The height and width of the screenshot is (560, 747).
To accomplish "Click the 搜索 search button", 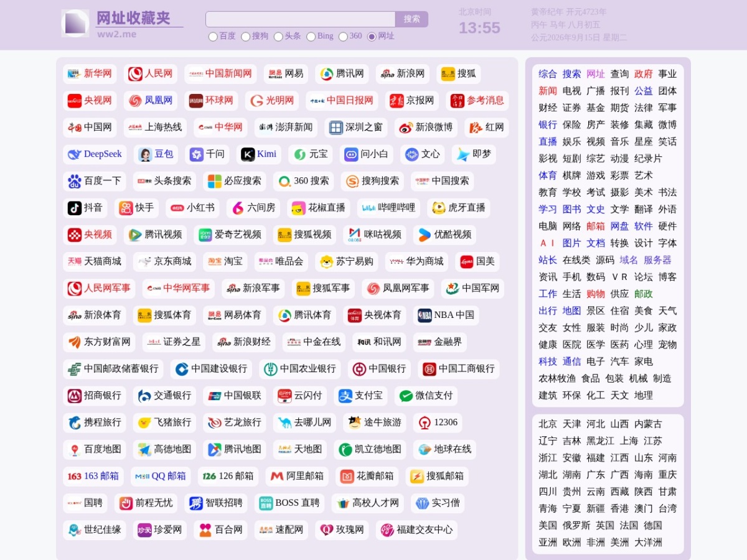I will click(411, 19).
